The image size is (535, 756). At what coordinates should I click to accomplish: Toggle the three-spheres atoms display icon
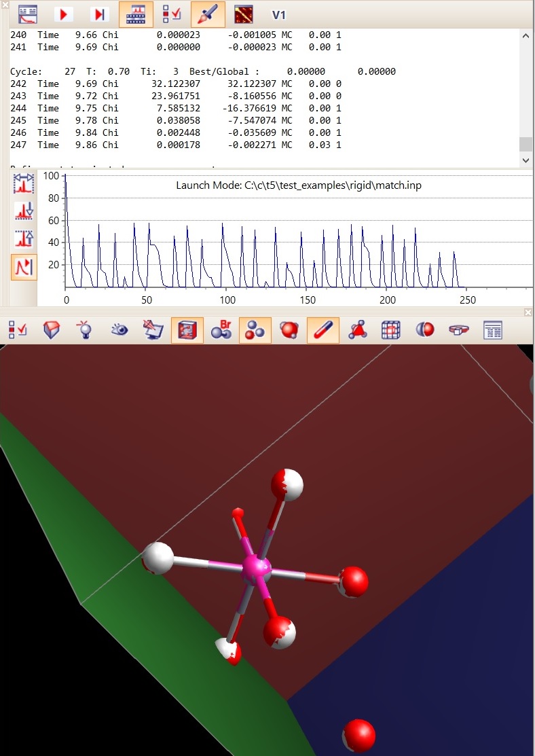255,330
